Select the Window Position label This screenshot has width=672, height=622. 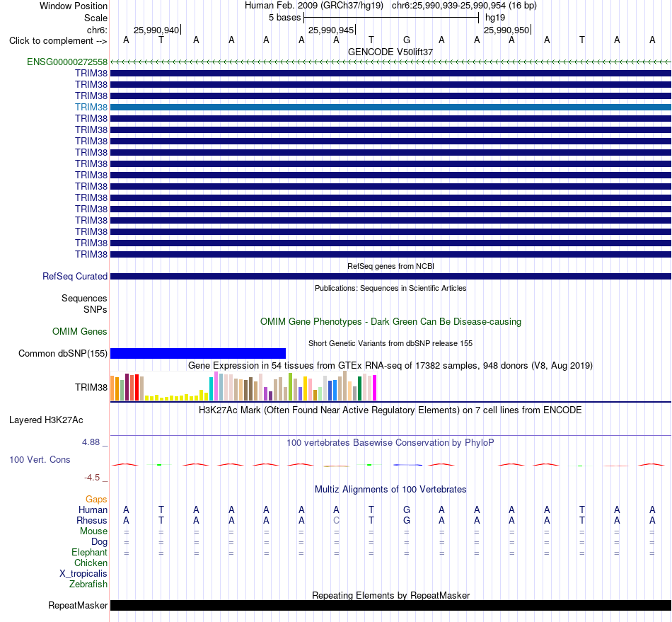click(x=74, y=6)
